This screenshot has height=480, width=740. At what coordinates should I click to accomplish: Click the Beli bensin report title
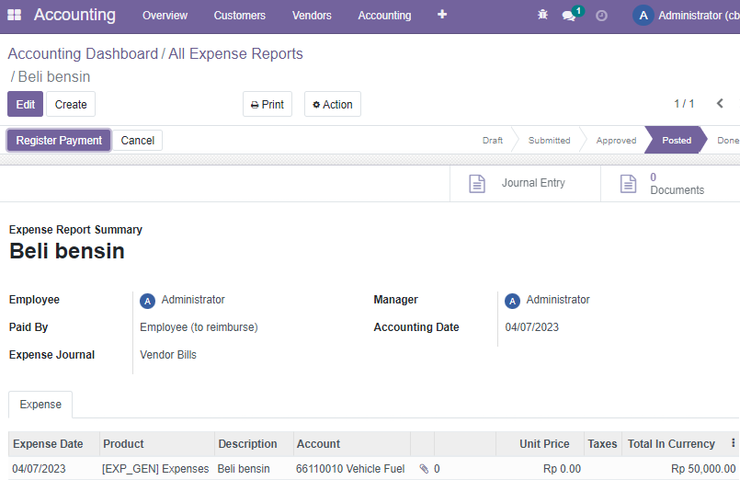pos(67,251)
